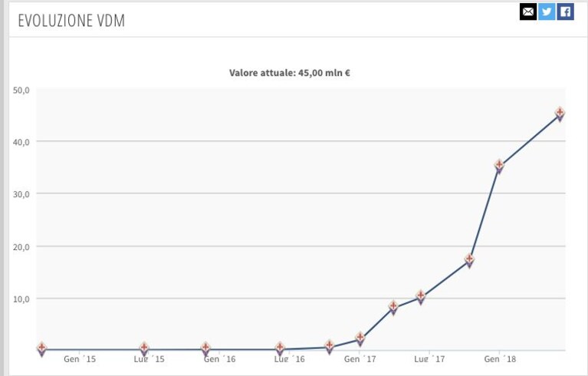Select the data point at Lug '16
The height and width of the screenshot is (376, 588).
pyautogui.click(x=280, y=349)
